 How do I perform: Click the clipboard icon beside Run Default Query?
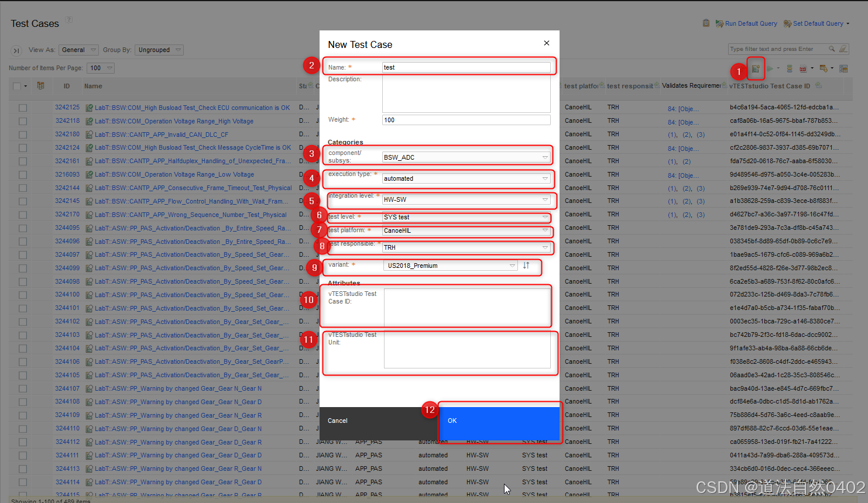tap(706, 23)
